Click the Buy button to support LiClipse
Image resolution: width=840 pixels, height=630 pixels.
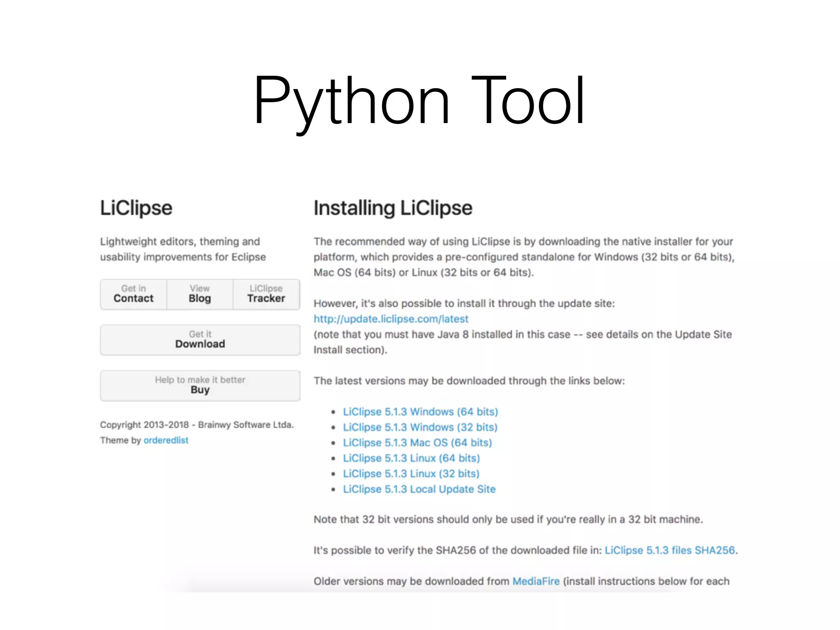(200, 386)
